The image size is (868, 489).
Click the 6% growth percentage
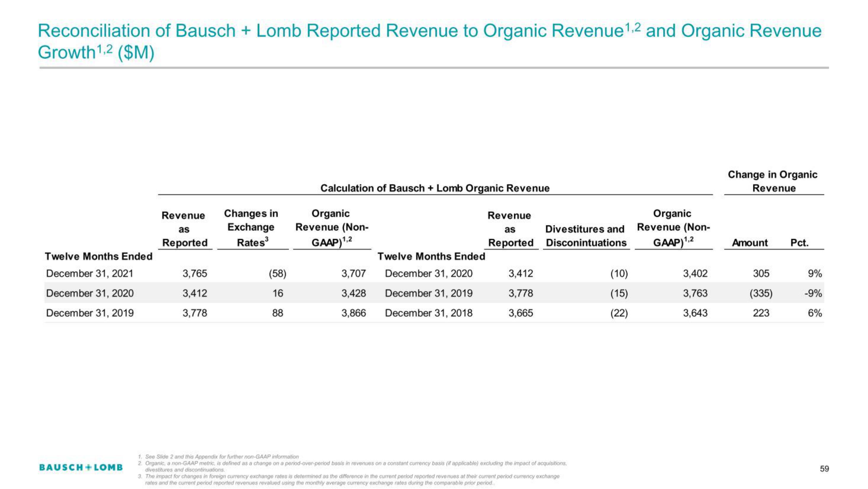pyautogui.click(x=815, y=313)
